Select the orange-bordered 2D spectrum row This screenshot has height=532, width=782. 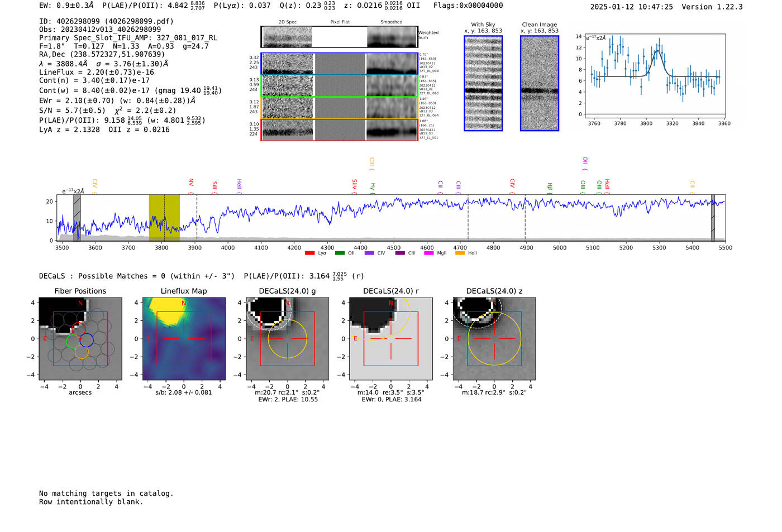340,108
